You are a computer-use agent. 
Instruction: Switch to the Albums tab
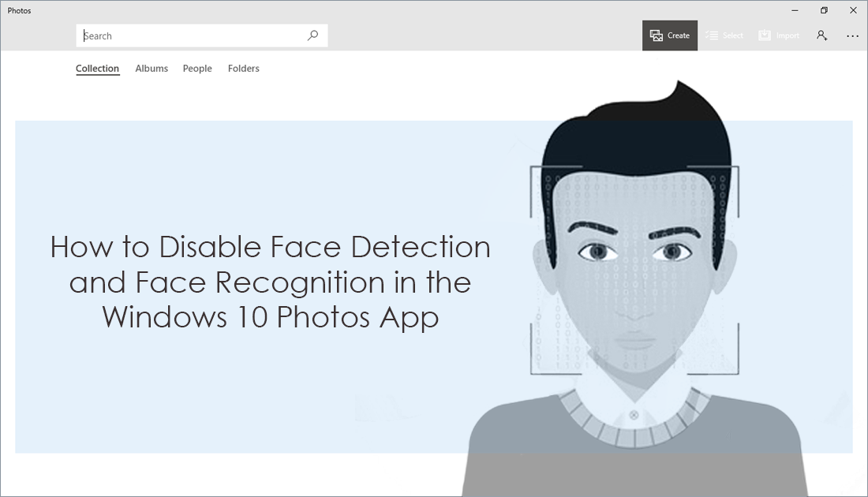coord(152,69)
